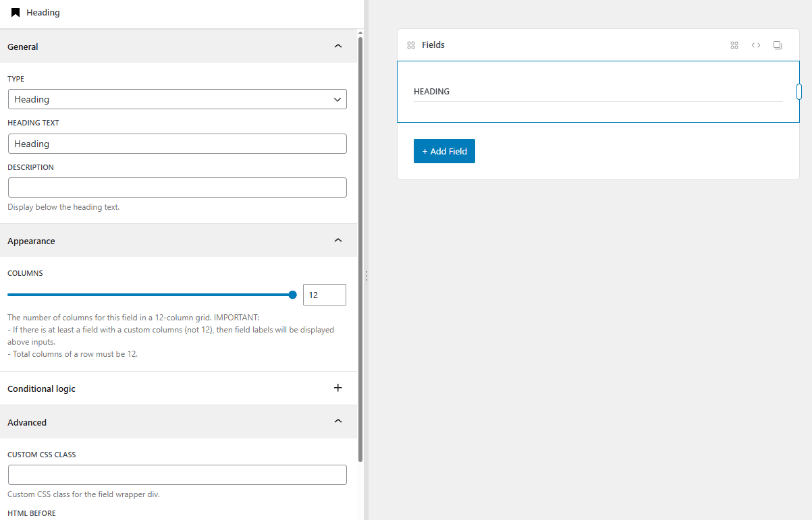Collapse the Advanced section chevron

[338, 422]
